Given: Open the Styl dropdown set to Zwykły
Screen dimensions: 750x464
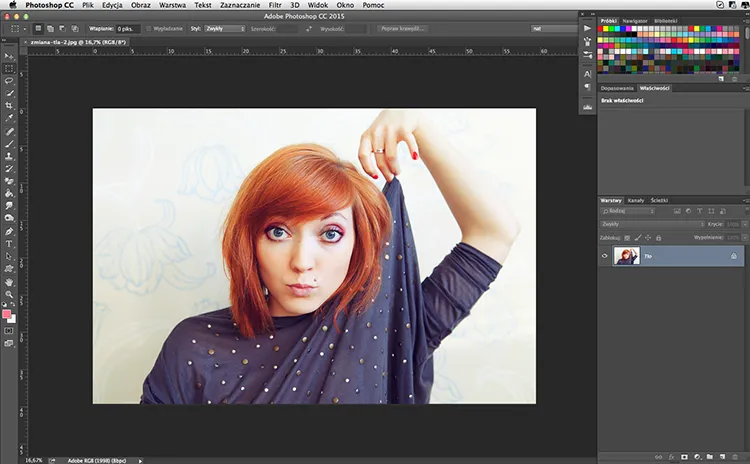Looking at the screenshot, I should pos(225,29).
